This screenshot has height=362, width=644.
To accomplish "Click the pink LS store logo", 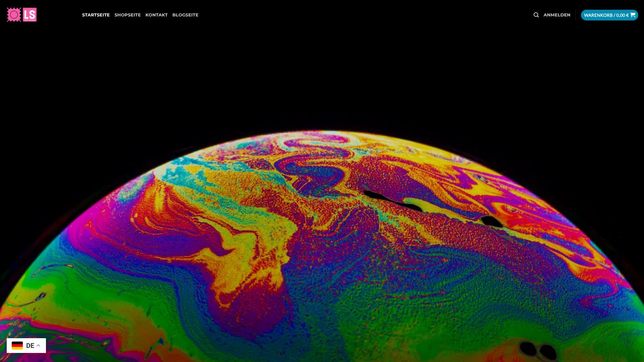I will [x=22, y=15].
